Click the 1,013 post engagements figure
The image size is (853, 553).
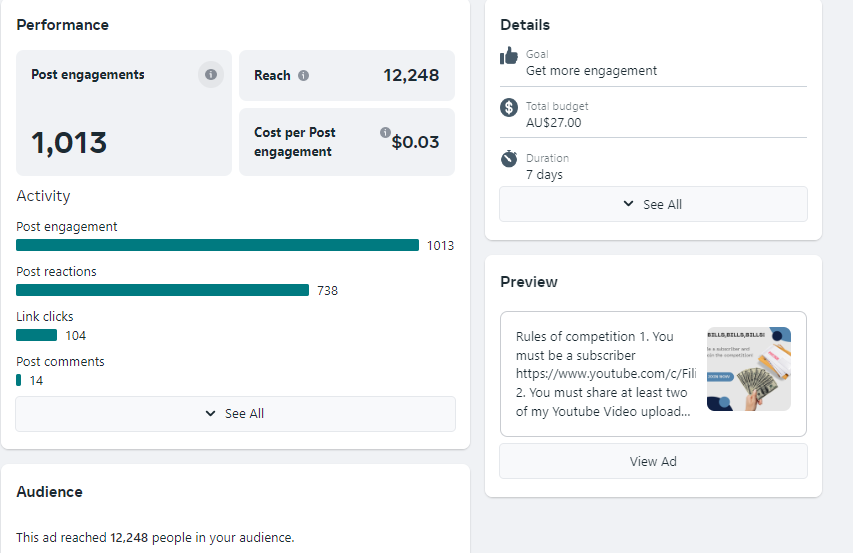pyautogui.click(x=69, y=144)
